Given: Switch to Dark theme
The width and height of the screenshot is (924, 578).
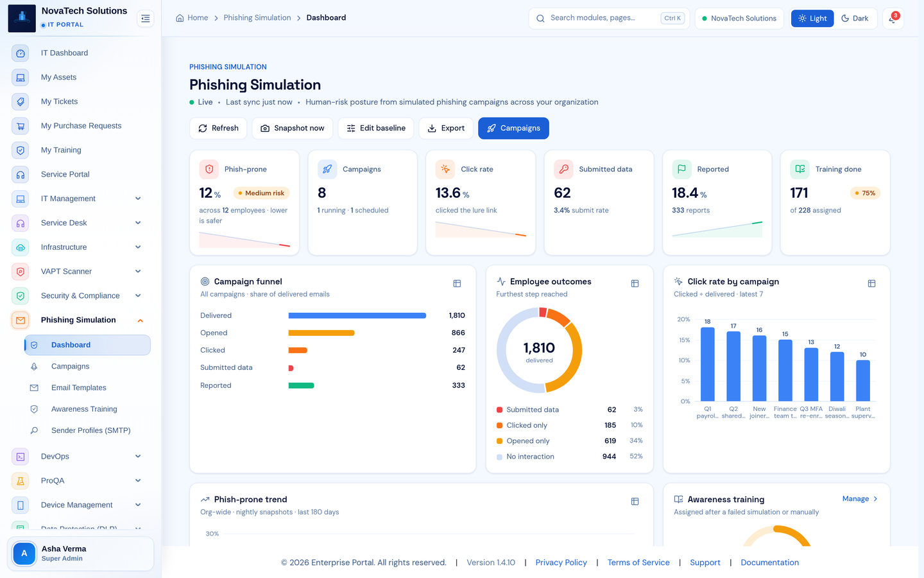Looking at the screenshot, I should [855, 19].
